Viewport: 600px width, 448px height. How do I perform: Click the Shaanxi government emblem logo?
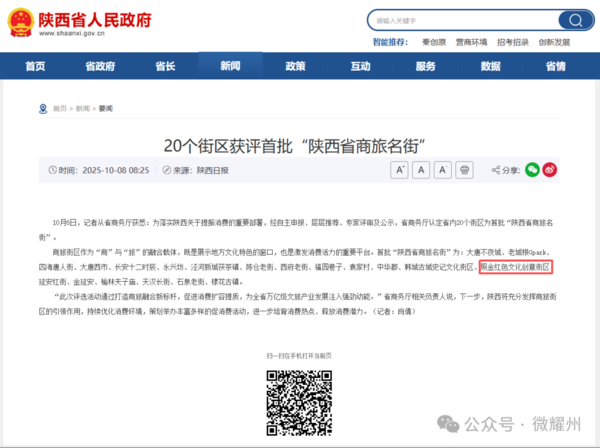click(19, 21)
